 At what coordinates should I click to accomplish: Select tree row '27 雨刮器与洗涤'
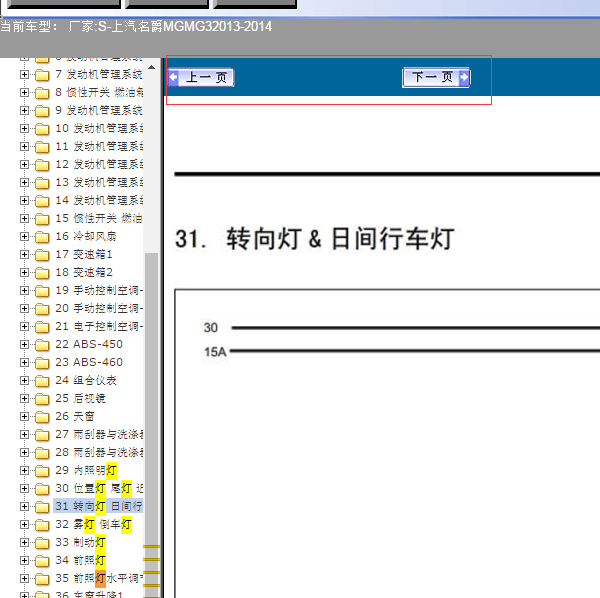(99, 434)
